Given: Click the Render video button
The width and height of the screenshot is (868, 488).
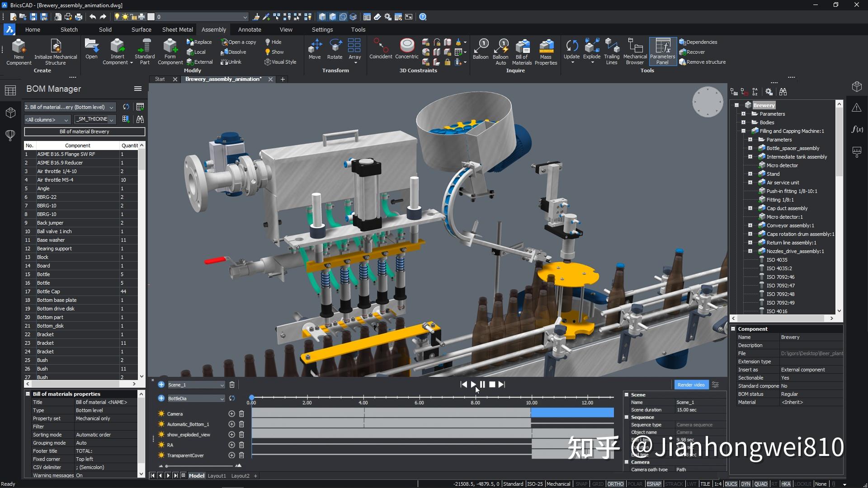Looking at the screenshot, I should coord(690,385).
